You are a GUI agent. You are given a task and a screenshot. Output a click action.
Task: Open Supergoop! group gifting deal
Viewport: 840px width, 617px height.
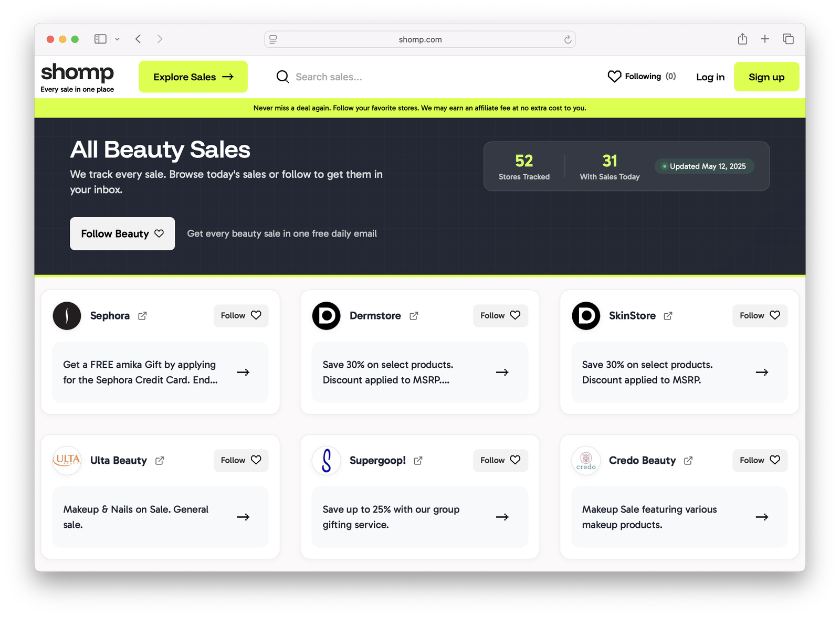coord(420,517)
